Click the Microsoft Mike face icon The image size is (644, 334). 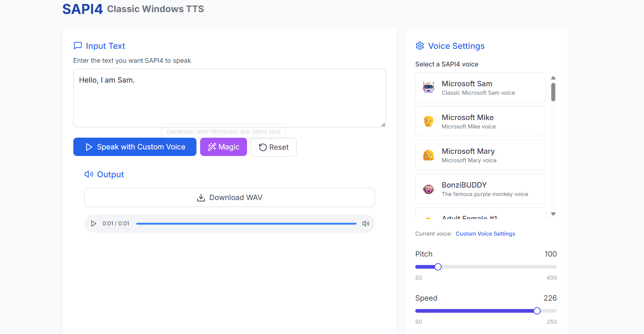coord(428,121)
